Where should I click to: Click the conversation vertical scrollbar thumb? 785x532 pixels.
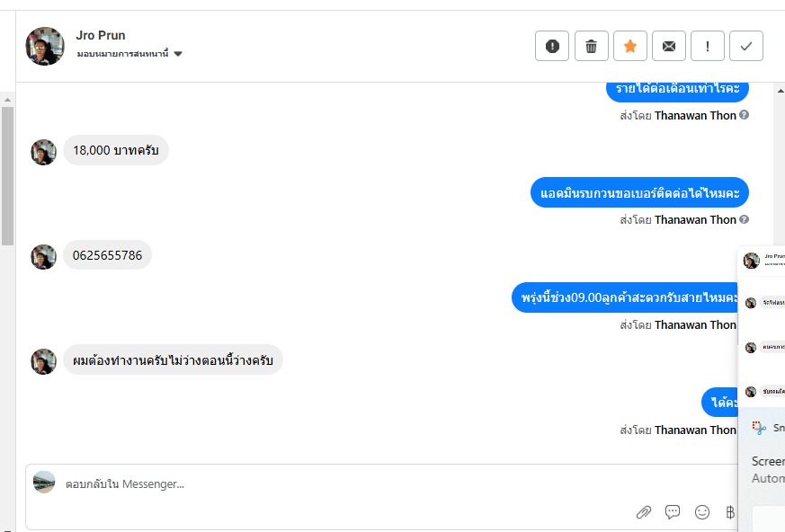(7, 171)
